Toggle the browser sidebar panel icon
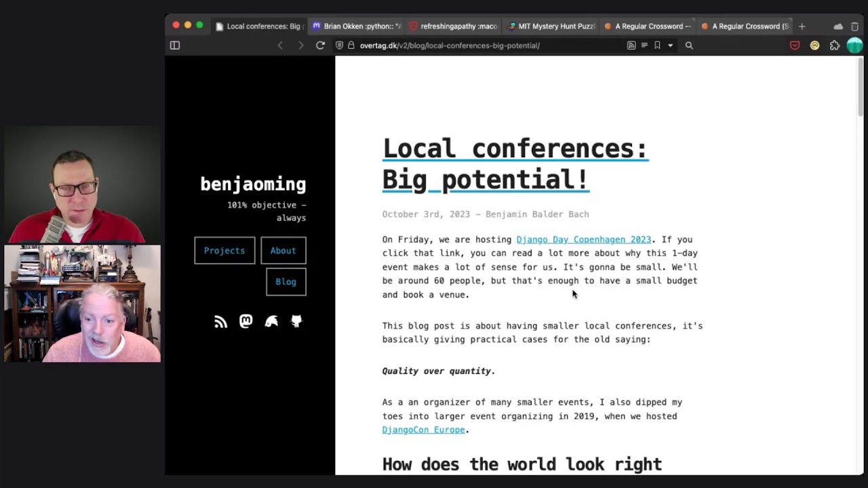This screenshot has height=488, width=868. (175, 45)
